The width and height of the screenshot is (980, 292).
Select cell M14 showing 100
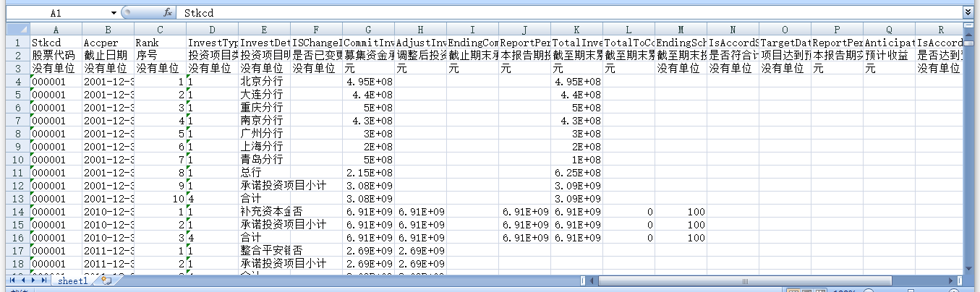point(681,212)
